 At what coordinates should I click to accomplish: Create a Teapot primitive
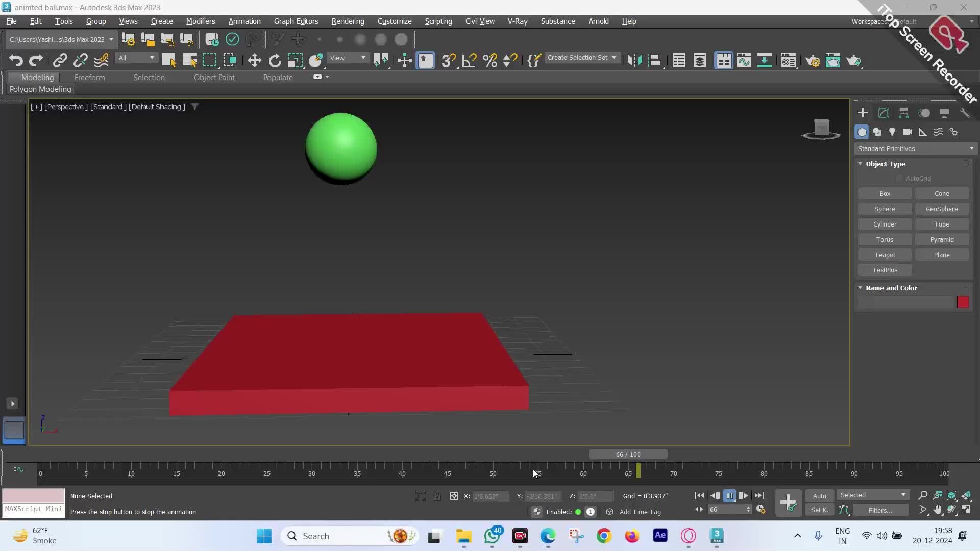(x=885, y=255)
